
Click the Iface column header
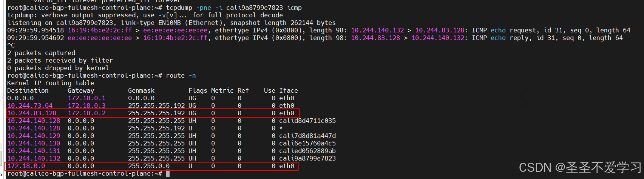(289, 90)
